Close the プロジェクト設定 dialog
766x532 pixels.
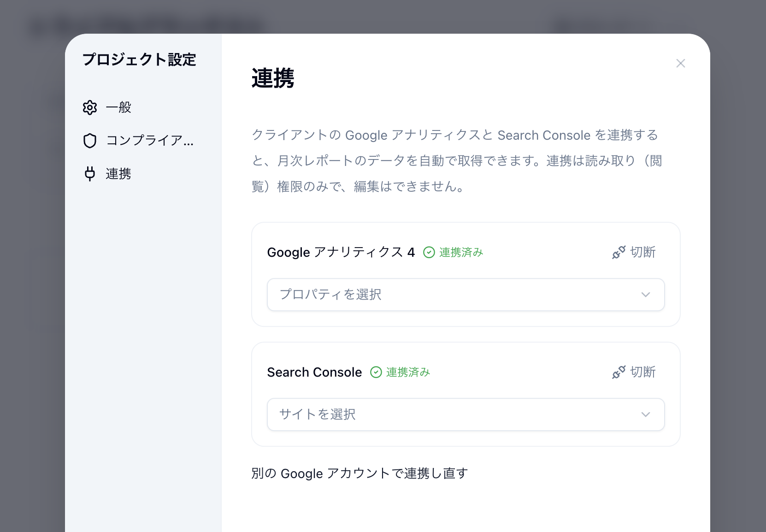tap(681, 63)
